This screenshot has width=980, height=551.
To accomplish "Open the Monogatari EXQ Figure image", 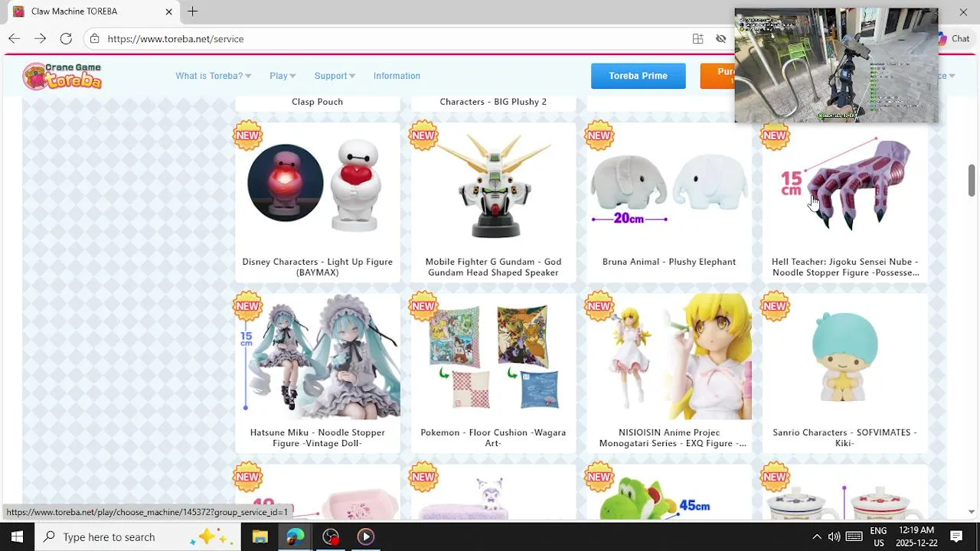I will tap(669, 357).
